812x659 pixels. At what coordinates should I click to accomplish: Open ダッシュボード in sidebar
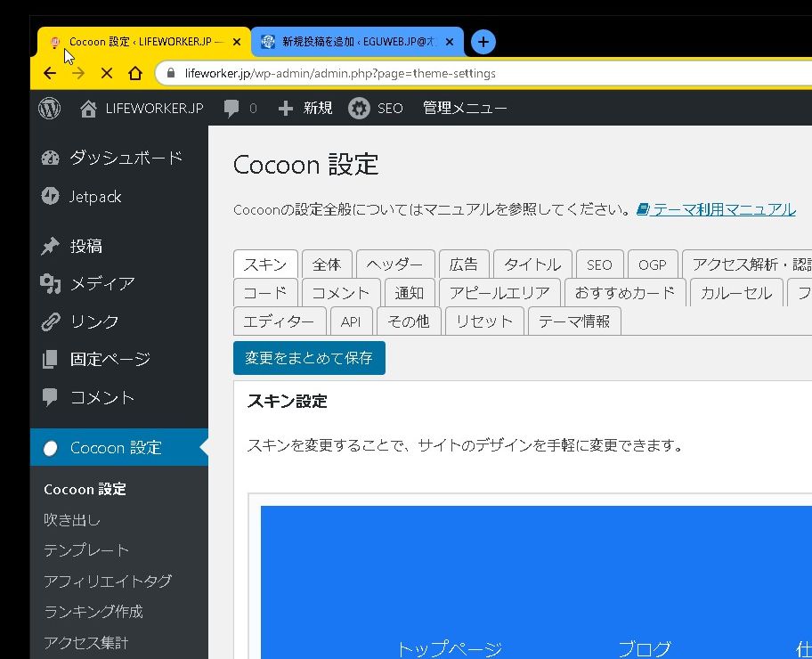[126, 158]
